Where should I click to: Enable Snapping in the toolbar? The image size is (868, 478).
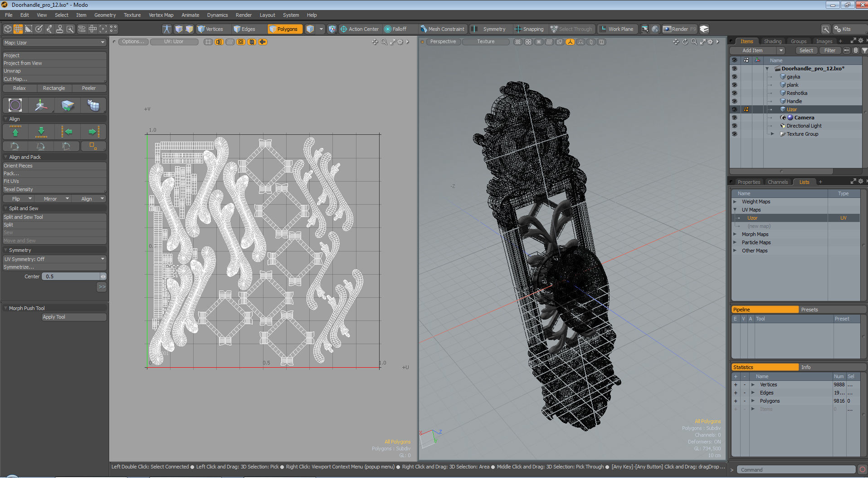point(529,29)
